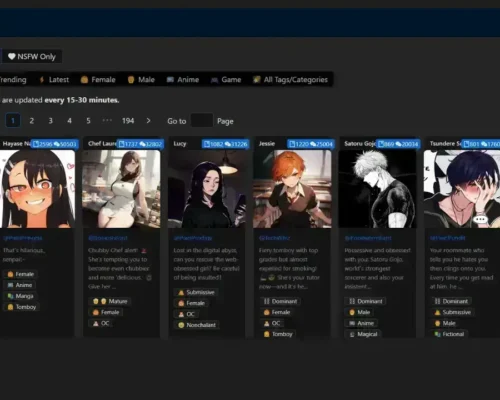The width and height of the screenshot is (500, 400).
Task: Open Lucy character image
Action: point(207,189)
